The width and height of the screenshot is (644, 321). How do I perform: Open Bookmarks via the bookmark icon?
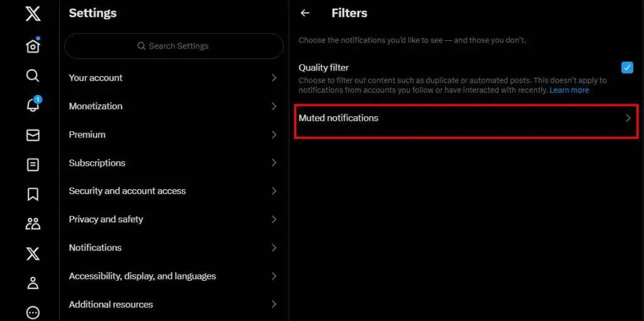coord(33,194)
